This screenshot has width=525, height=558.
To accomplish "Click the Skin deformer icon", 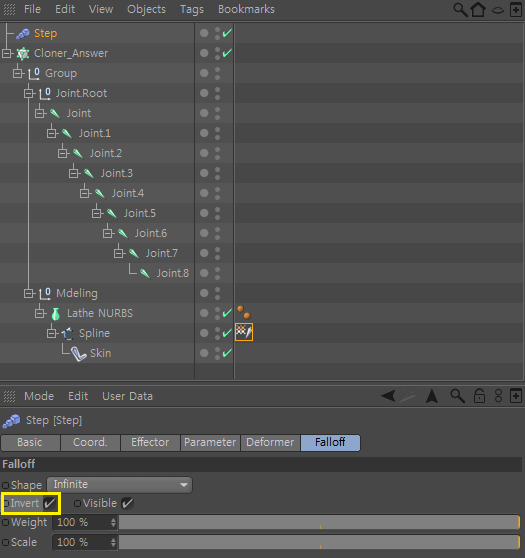I will pyautogui.click(x=79, y=354).
